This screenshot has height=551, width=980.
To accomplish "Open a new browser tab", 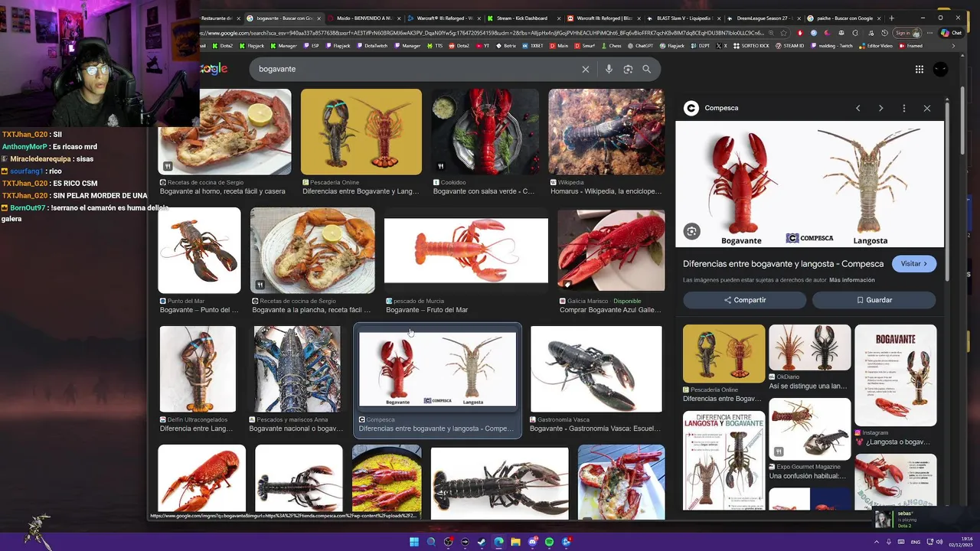I will (891, 18).
